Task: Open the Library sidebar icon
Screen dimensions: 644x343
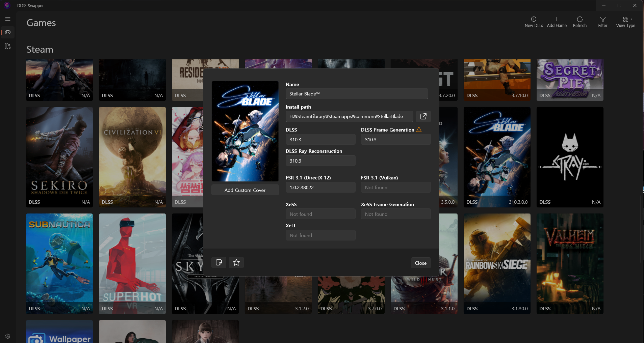Action: pos(8,46)
